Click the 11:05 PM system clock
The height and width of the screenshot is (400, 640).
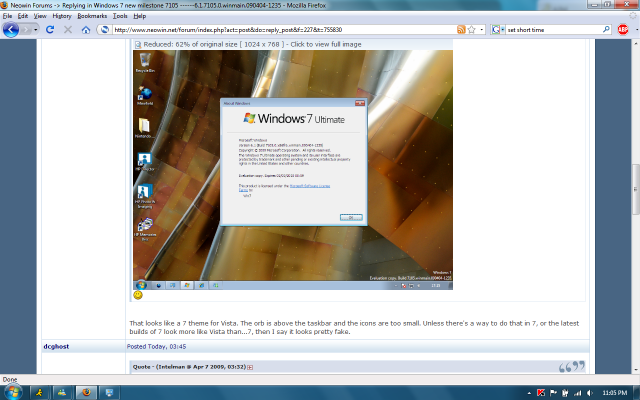click(614, 393)
